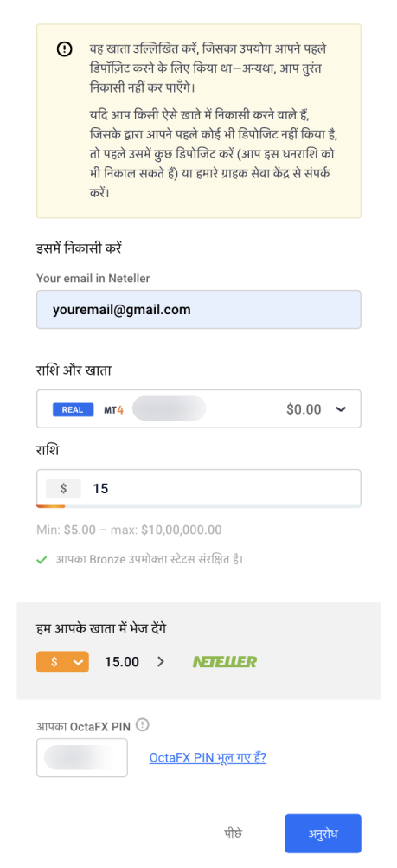This screenshot has width=397, height=868.
Task: Click the orange amount slider bar
Action: [50, 505]
